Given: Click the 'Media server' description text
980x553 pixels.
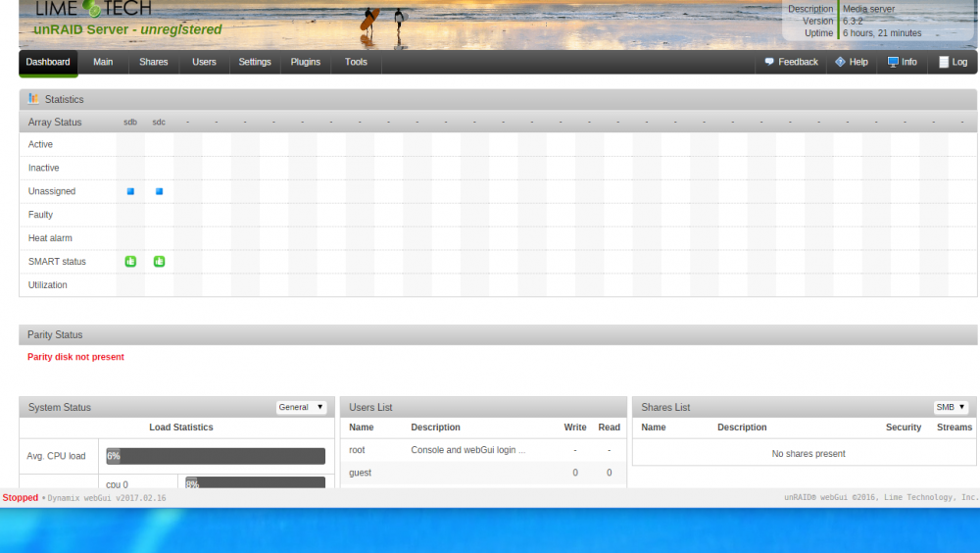Looking at the screenshot, I should click(868, 9).
